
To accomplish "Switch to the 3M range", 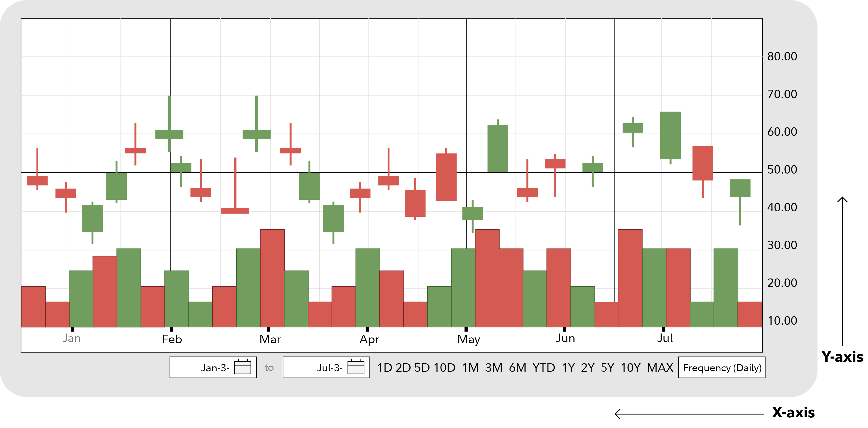I will [x=494, y=368].
